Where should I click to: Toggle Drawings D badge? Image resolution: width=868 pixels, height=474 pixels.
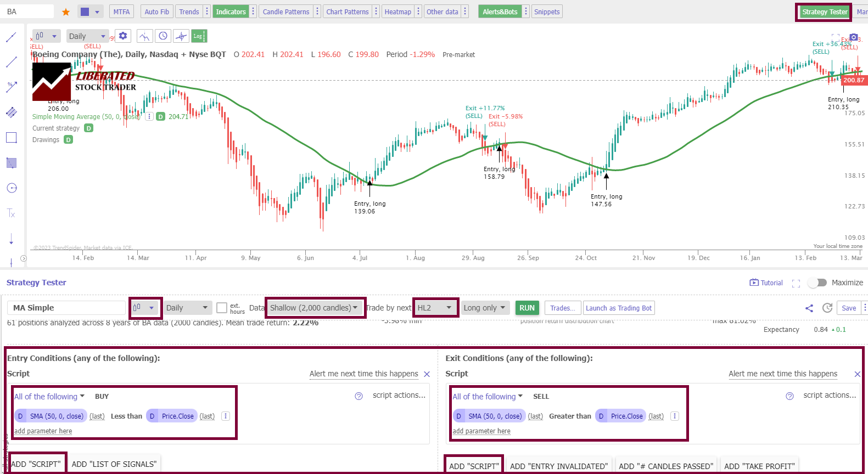click(x=68, y=139)
